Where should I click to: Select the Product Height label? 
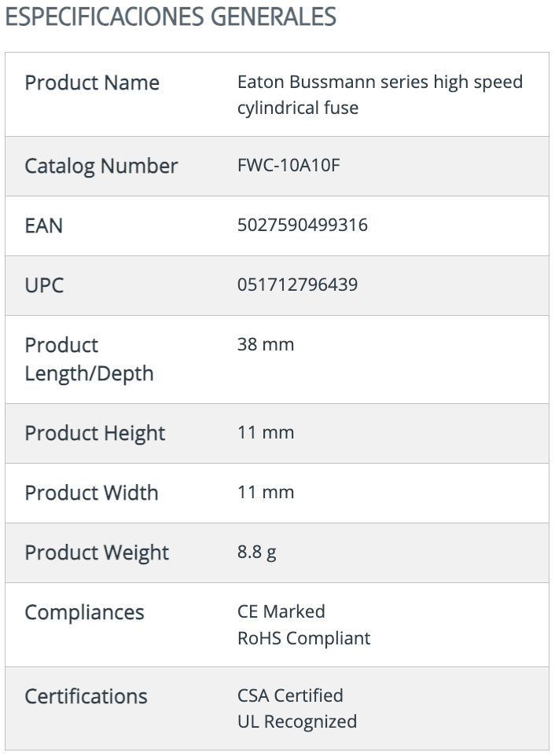pos(95,434)
